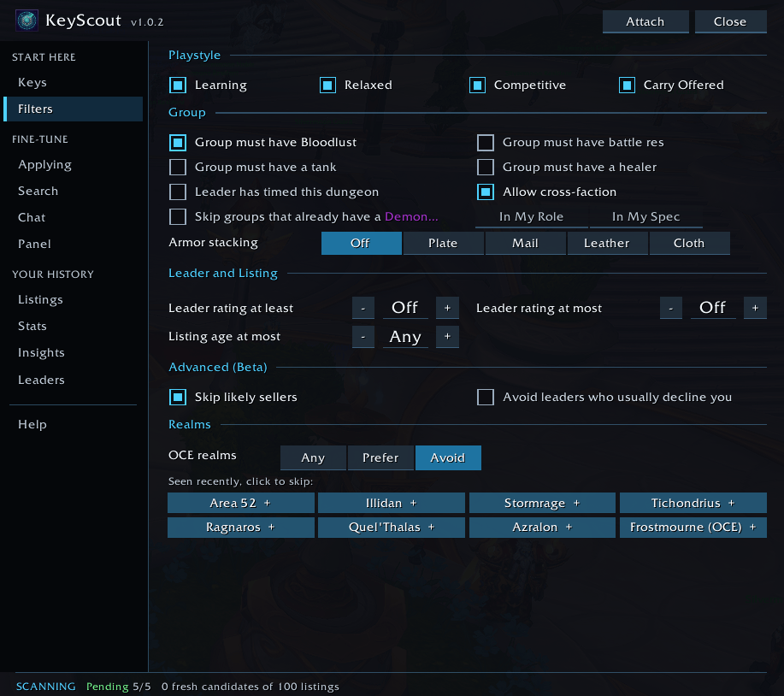Toggle the Relaxed playstyle checkbox
This screenshot has width=784, height=696.
click(327, 85)
